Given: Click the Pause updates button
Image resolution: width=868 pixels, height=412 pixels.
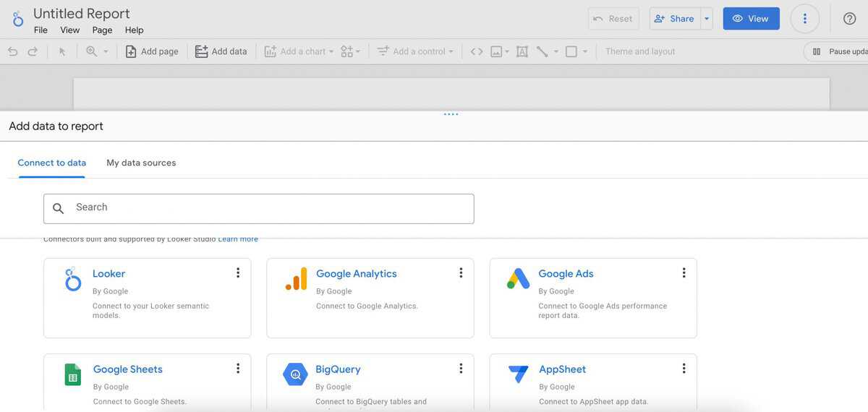Looking at the screenshot, I should (836, 51).
